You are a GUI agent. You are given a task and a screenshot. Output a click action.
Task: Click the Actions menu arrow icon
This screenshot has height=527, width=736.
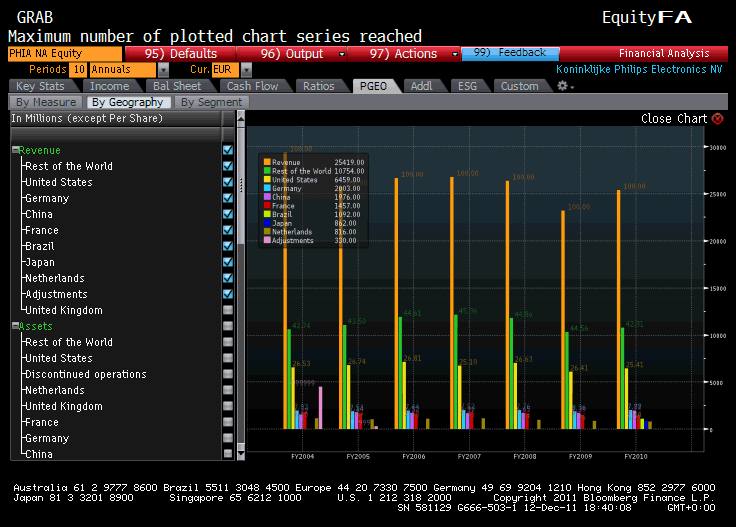(457, 54)
